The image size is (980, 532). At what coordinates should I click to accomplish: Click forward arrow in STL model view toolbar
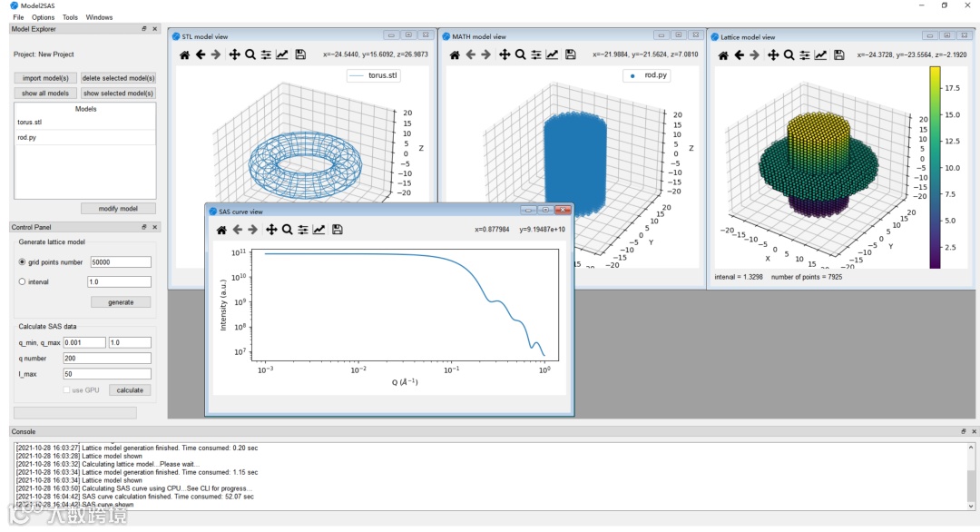pyautogui.click(x=216, y=55)
